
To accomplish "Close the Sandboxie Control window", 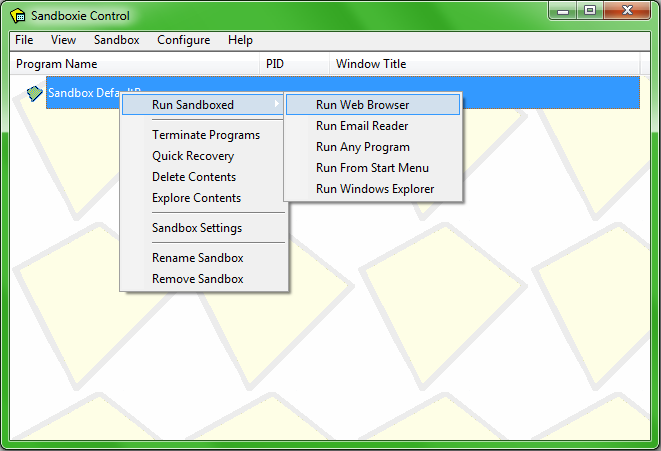I will click(x=627, y=10).
